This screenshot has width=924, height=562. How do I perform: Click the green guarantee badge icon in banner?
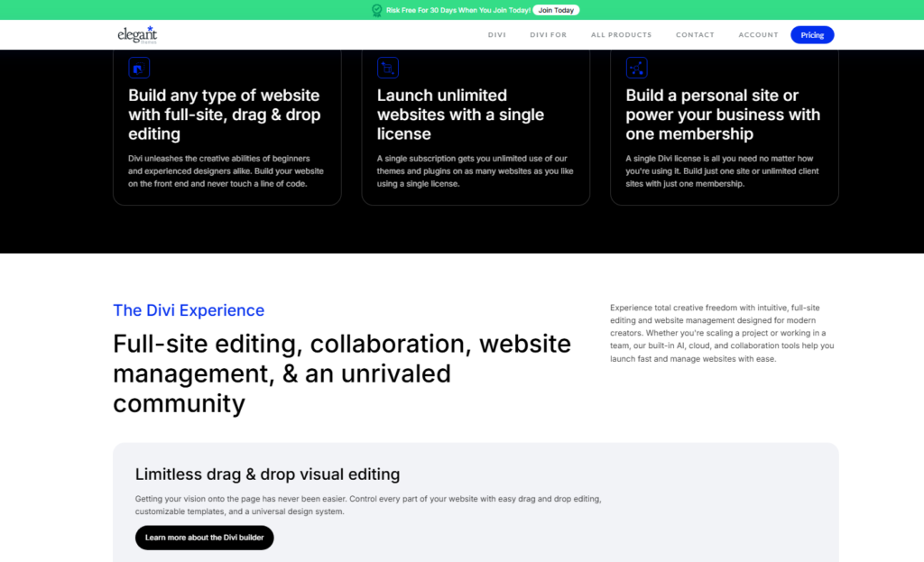(x=377, y=10)
